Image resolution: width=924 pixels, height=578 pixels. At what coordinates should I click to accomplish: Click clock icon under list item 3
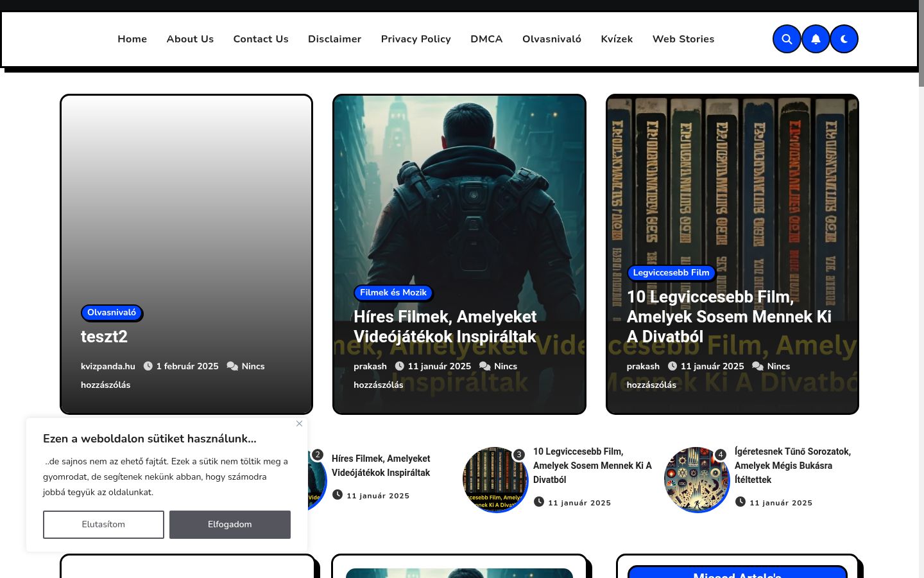tap(539, 502)
